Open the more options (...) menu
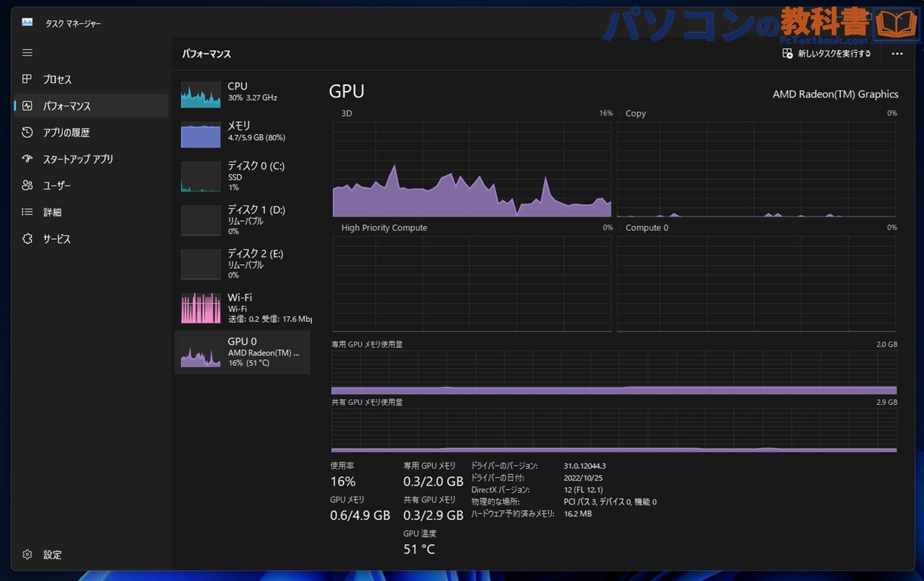Screen dimensions: 924x581 pos(897,53)
